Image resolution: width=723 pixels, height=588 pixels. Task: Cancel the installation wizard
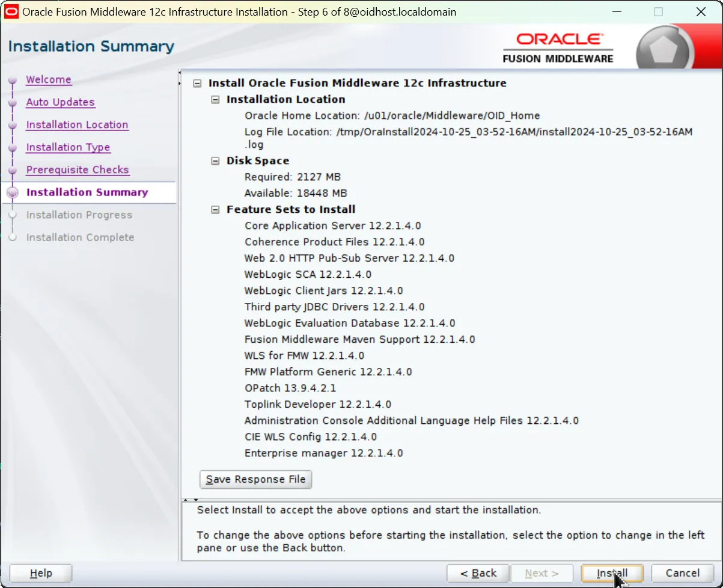tap(683, 573)
